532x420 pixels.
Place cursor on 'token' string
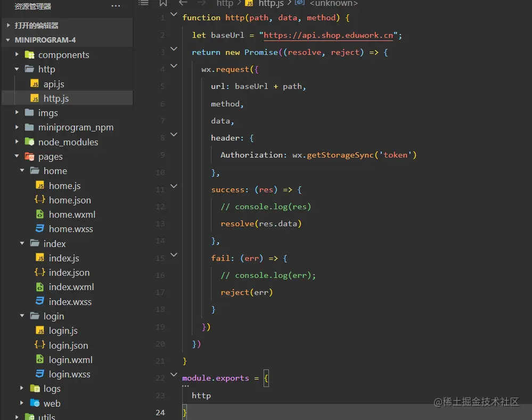(396, 155)
